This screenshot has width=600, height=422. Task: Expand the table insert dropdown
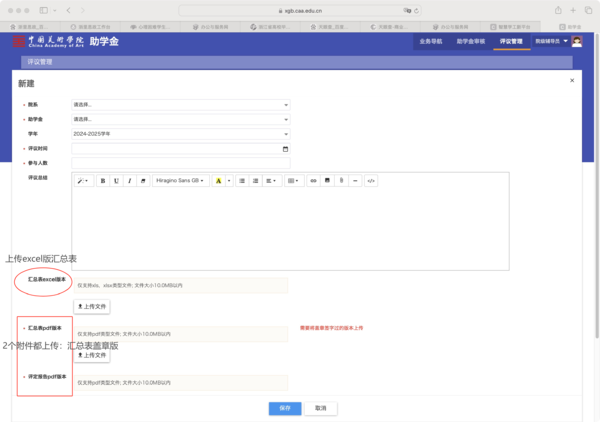[x=292, y=181]
